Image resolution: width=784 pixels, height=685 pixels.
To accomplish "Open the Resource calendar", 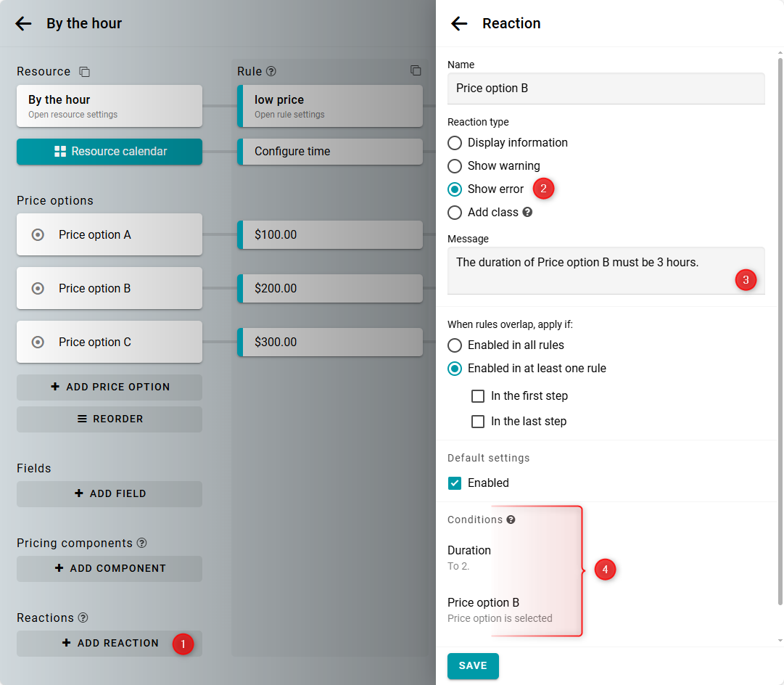I will click(x=110, y=152).
